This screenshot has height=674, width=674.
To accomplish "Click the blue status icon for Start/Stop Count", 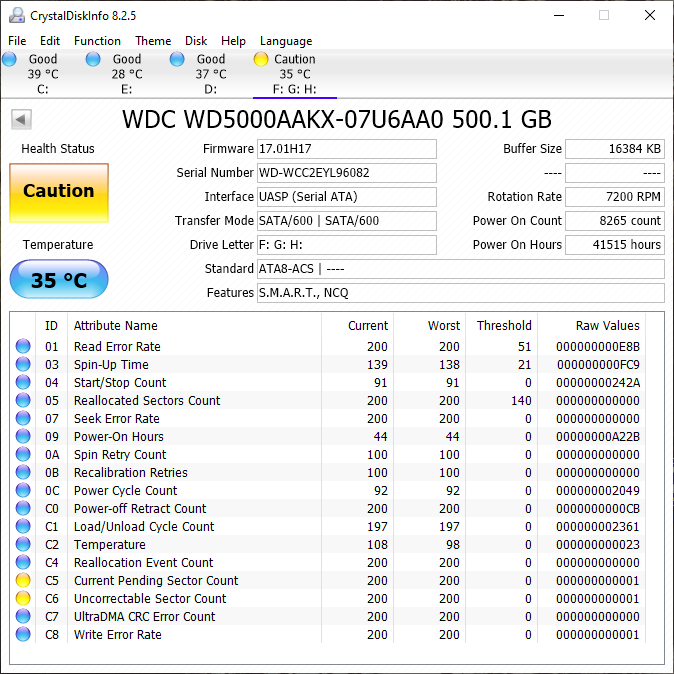I will pyautogui.click(x=23, y=382).
